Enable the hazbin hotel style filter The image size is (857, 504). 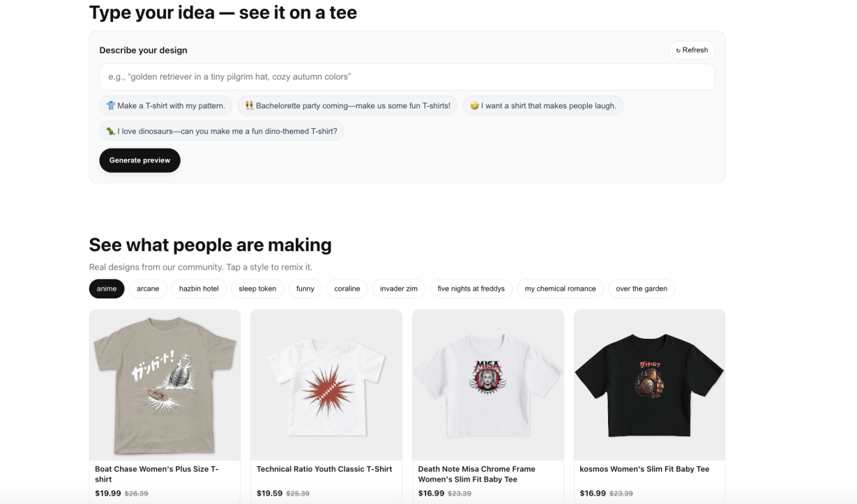coord(198,288)
